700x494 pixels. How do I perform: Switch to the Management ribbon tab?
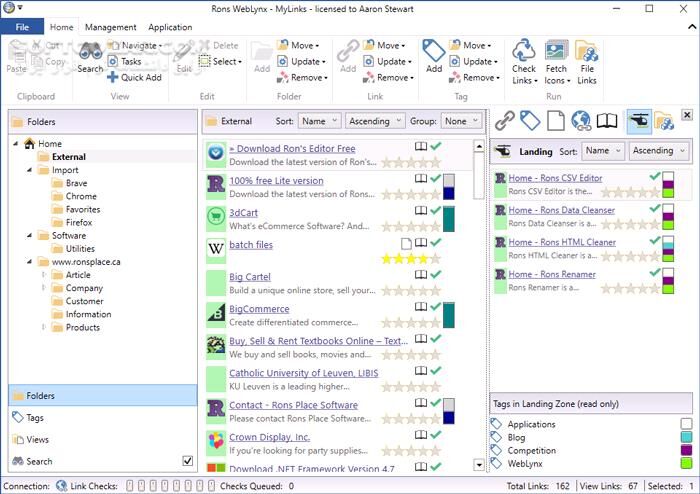click(110, 27)
